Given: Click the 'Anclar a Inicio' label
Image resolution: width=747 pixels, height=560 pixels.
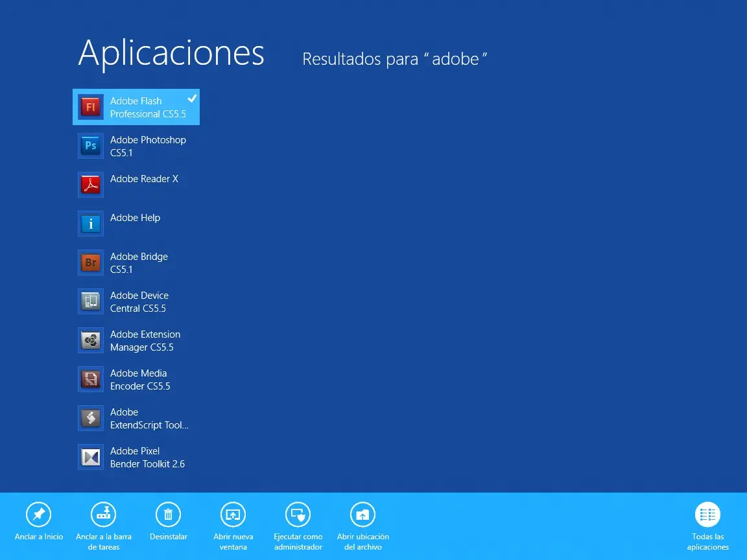Looking at the screenshot, I should (39, 537).
